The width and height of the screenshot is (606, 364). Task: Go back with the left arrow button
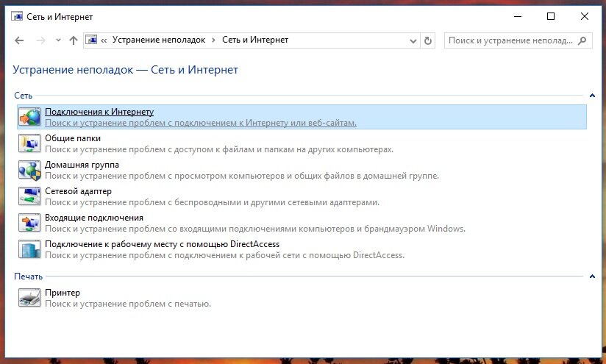tap(19, 40)
